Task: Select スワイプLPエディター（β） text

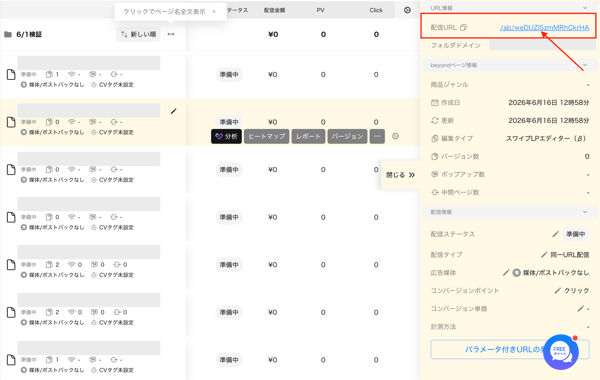Action: (x=548, y=139)
